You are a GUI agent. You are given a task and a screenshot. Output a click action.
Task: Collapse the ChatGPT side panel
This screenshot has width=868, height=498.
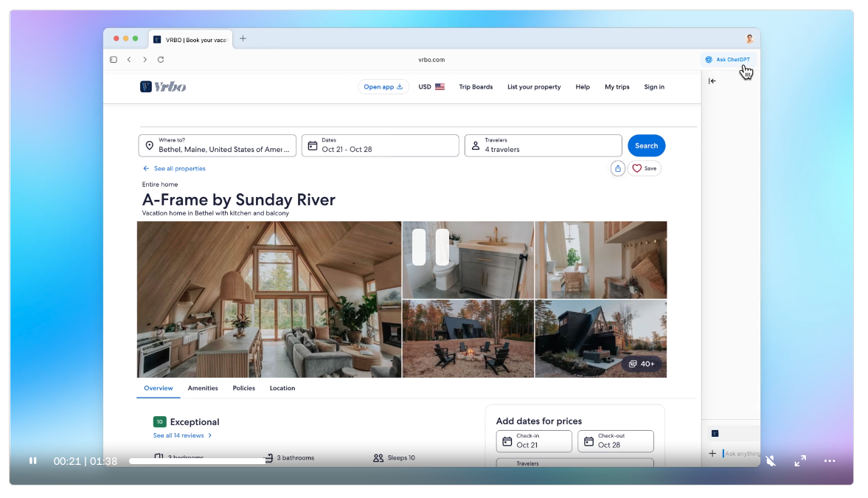tap(712, 81)
